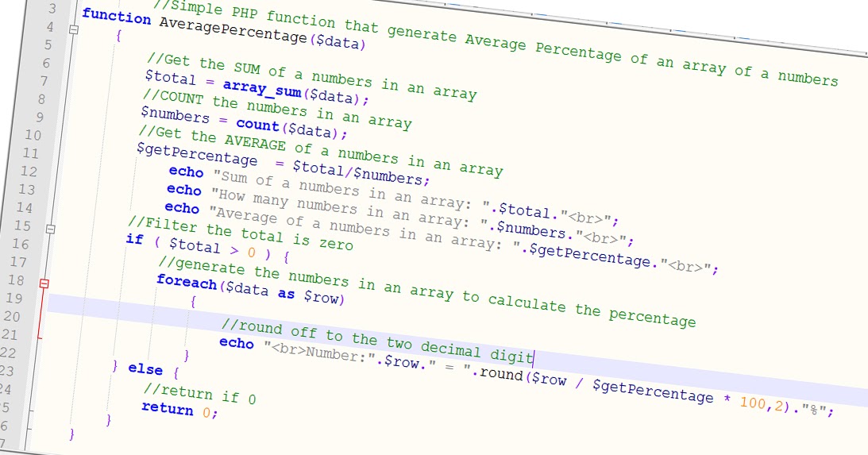Click the "$row)" loop variable in foreach
This screenshot has height=455, width=868.
(x=324, y=297)
